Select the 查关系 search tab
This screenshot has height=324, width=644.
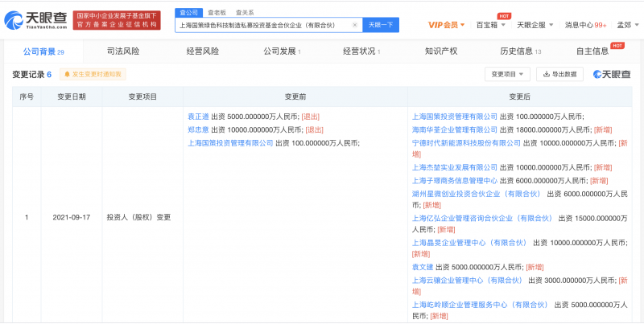(x=245, y=13)
